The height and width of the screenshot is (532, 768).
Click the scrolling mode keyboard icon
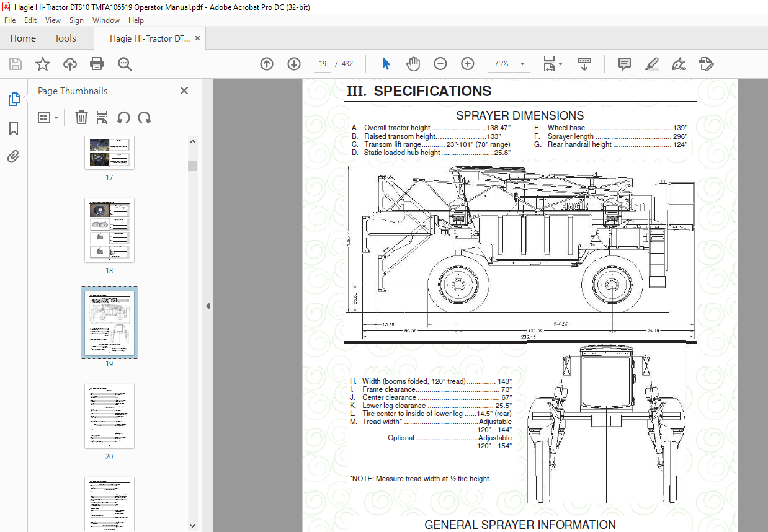pos(584,64)
